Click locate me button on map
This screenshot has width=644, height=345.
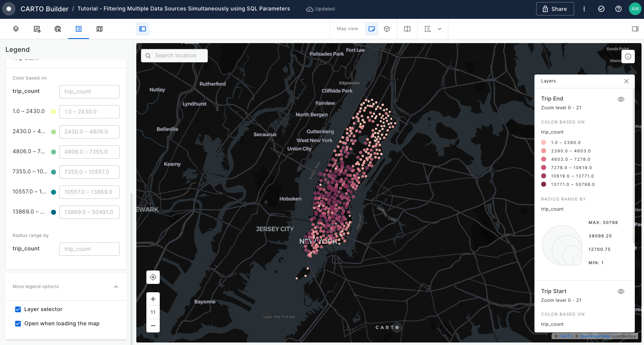[153, 277]
